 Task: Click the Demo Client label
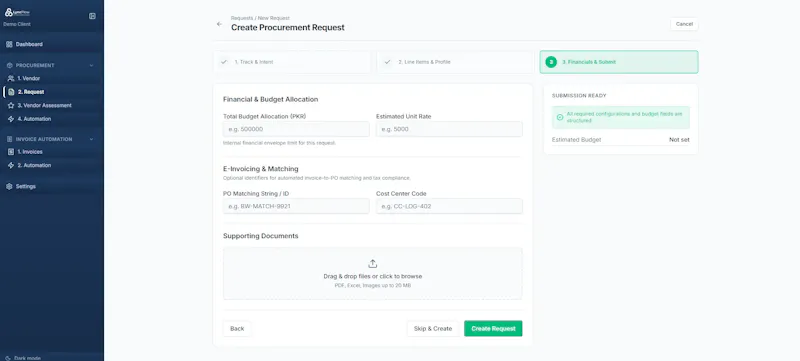[17, 24]
